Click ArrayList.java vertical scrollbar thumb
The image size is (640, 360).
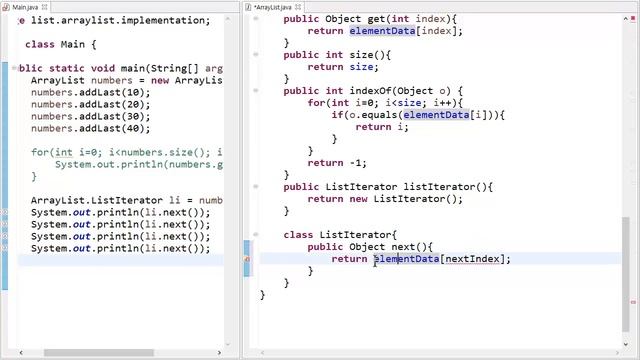tap(626, 274)
